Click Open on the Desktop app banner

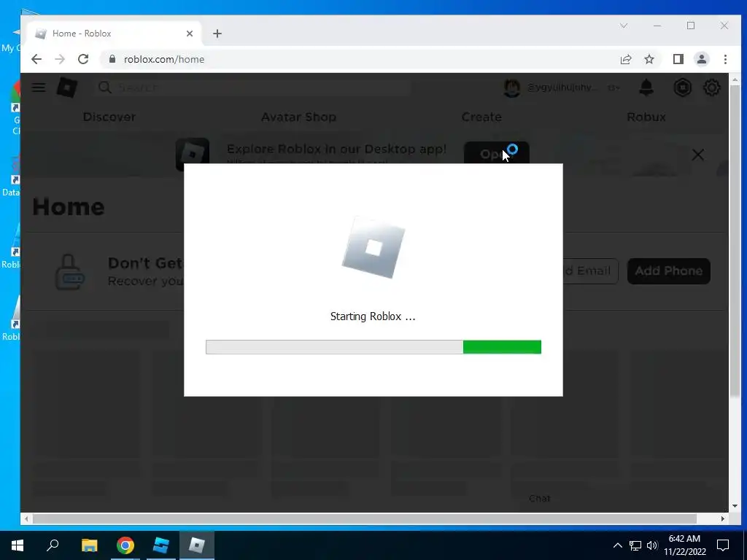pos(496,152)
